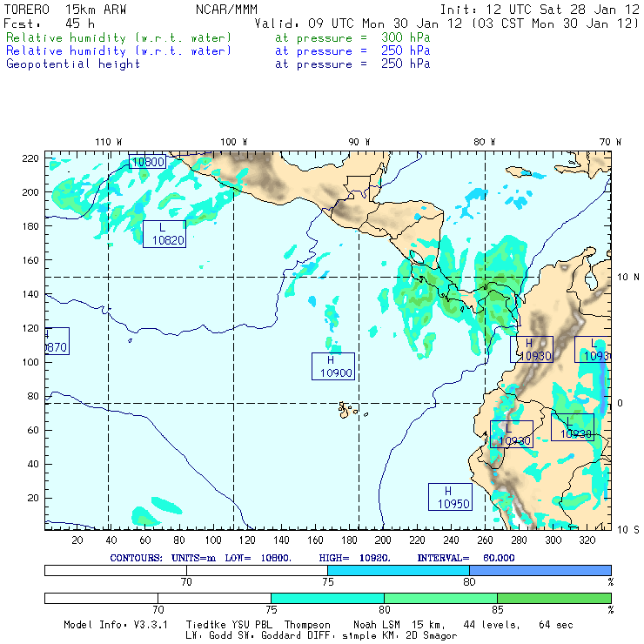This screenshot has height=644, width=644.
Task: Click the 'LOW= 10800.' contour text
Action: pyautogui.click(x=258, y=558)
